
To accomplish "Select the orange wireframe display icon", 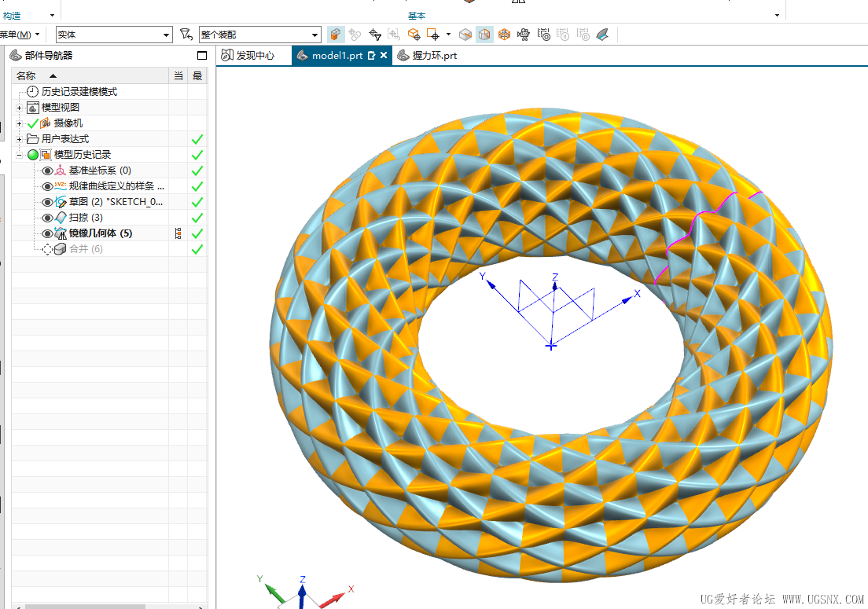I will pos(504,35).
